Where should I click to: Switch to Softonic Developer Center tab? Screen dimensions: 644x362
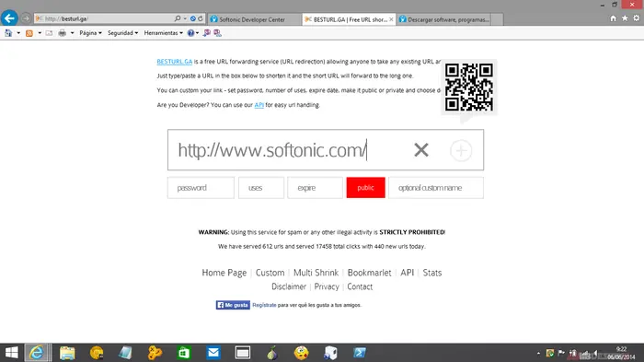pyautogui.click(x=255, y=19)
